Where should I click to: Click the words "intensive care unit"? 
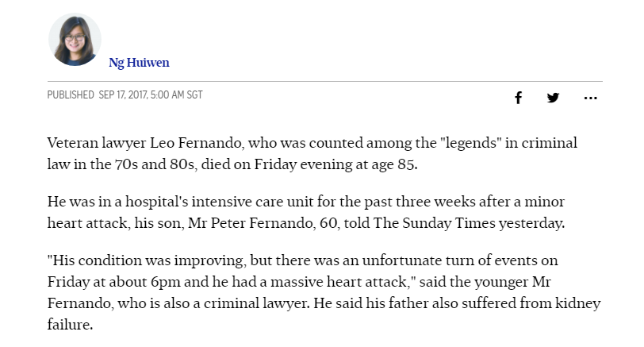[252, 202]
